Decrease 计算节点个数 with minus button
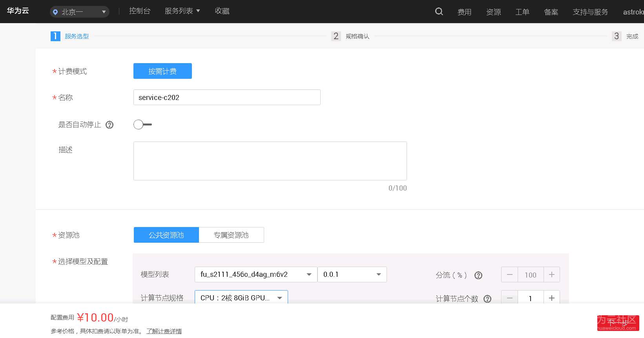This screenshot has width=644, height=338. (509, 298)
